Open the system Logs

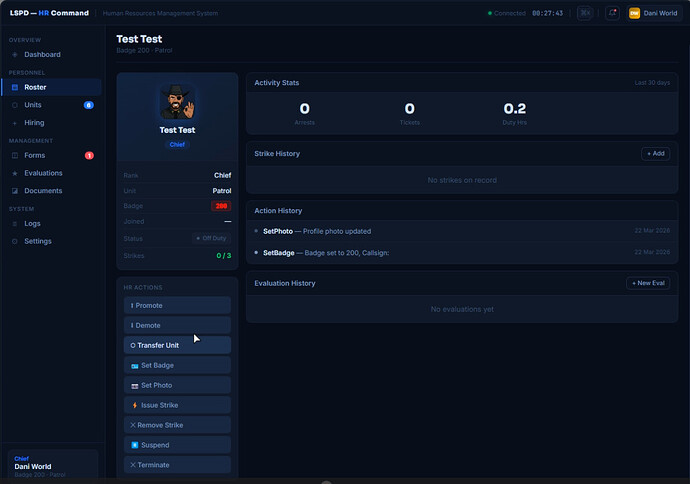point(51,224)
